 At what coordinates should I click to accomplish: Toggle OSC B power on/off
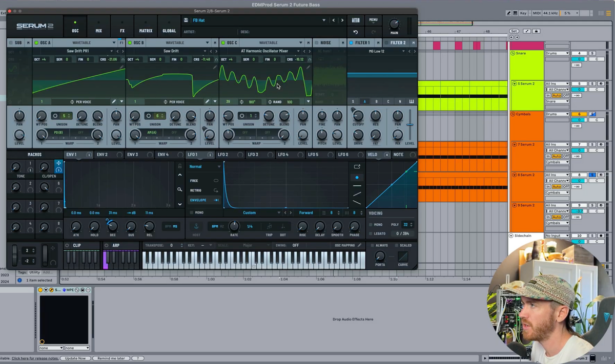(x=129, y=43)
